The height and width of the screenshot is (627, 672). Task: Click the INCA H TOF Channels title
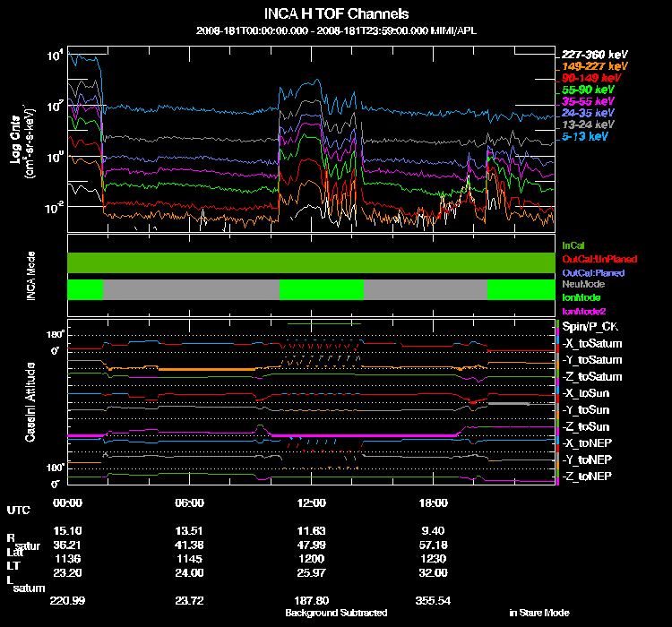click(336, 13)
